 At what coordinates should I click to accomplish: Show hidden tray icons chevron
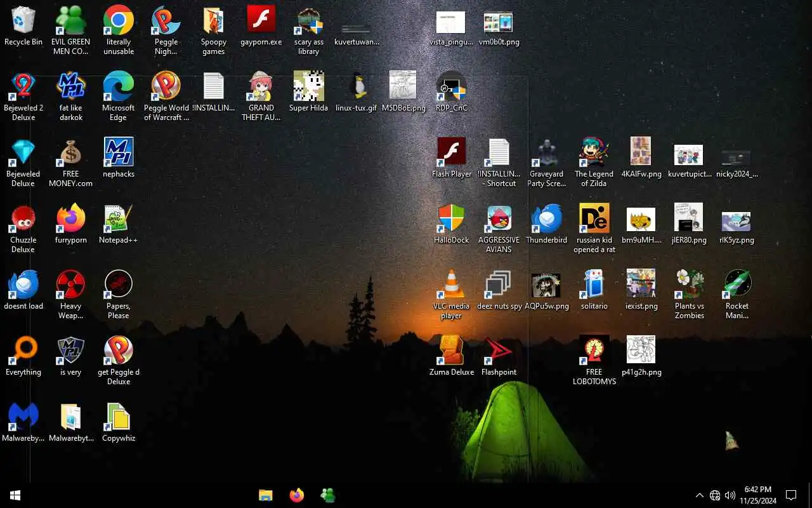coord(700,495)
